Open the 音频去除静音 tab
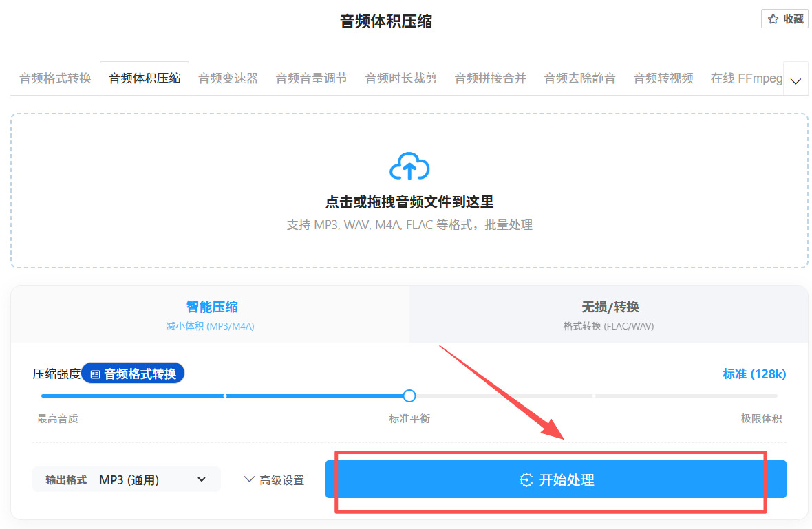 point(580,78)
